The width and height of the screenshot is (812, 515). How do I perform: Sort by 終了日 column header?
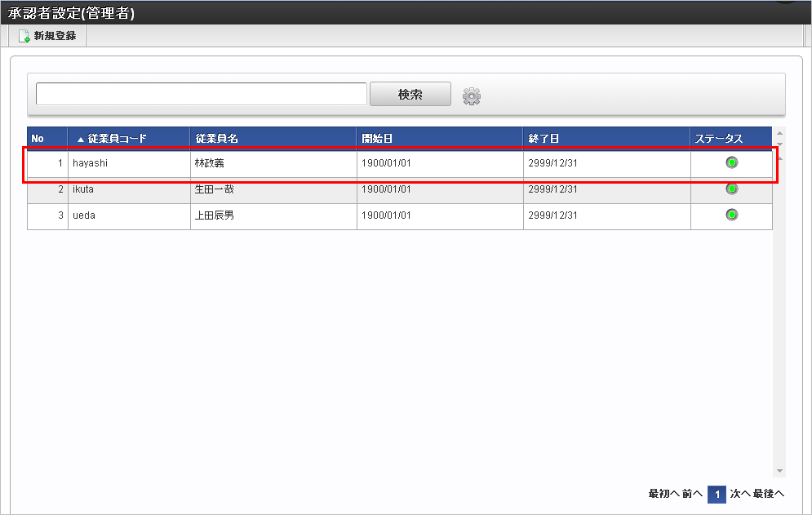(606, 138)
